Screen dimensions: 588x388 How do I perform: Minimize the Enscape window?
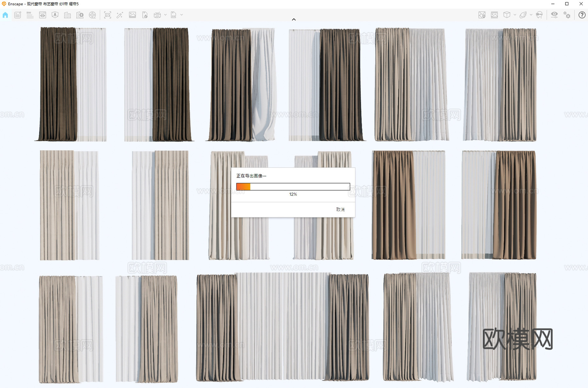[x=553, y=4]
